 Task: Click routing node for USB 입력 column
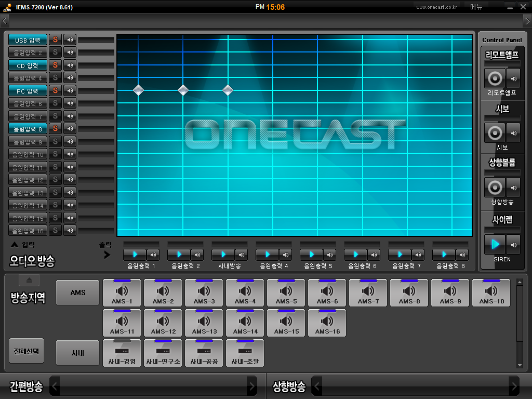pyautogui.click(x=138, y=90)
